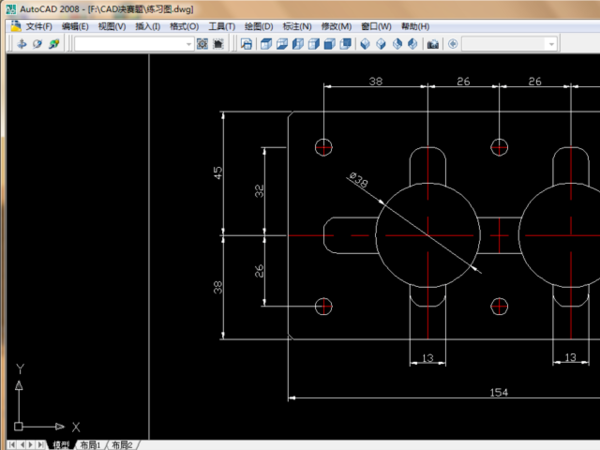Click the 3D orbit icon in toolbar
600x450 pixels.
click(x=37, y=44)
